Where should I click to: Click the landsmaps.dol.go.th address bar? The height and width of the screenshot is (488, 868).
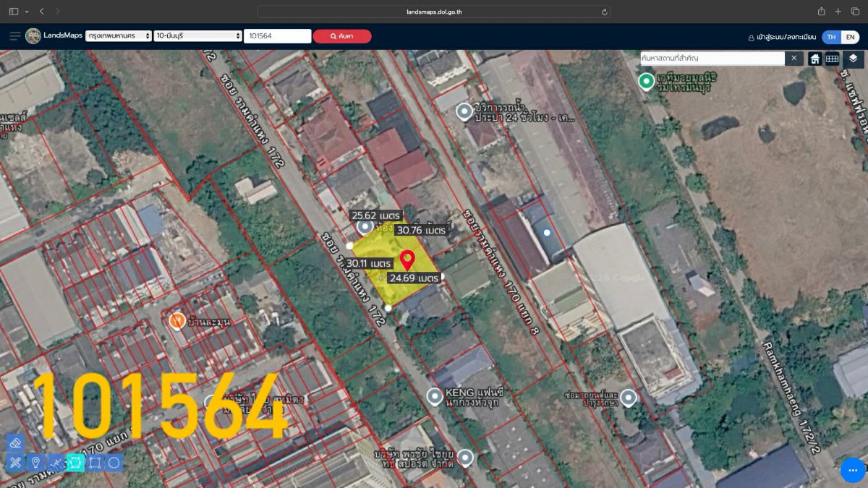[x=434, y=12]
